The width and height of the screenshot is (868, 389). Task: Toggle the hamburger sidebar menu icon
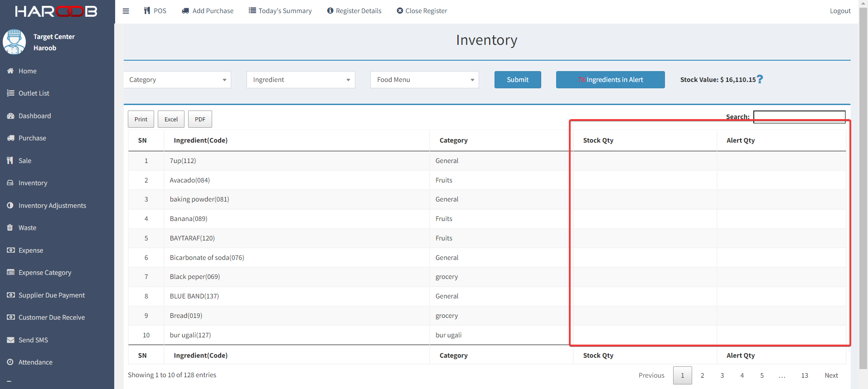[x=126, y=11]
